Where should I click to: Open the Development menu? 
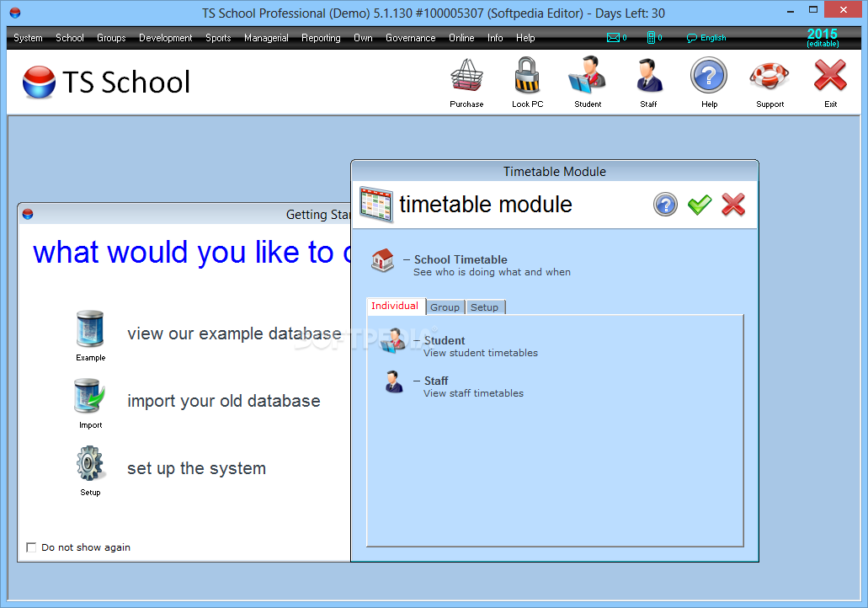pos(166,38)
